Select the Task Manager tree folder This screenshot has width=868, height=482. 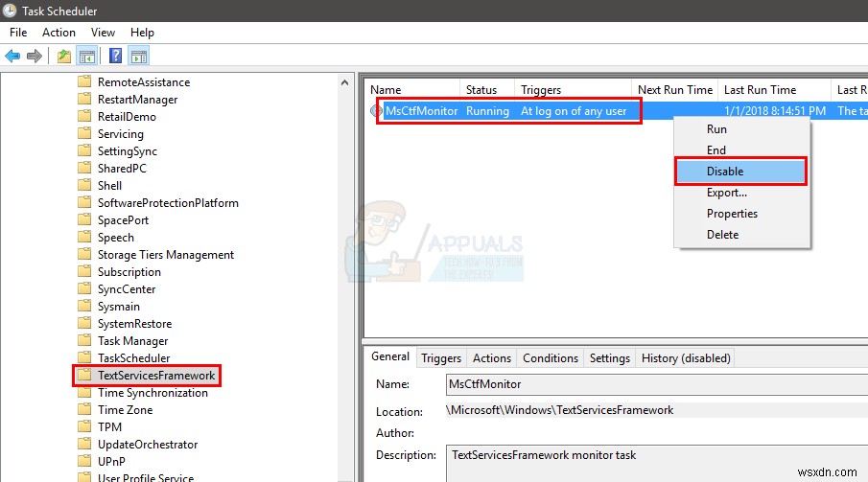pyautogui.click(x=133, y=341)
